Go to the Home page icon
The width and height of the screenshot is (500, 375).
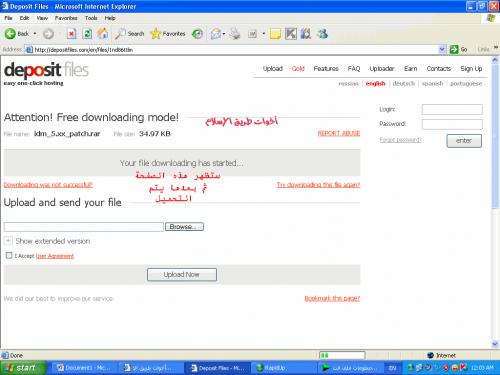point(103,33)
